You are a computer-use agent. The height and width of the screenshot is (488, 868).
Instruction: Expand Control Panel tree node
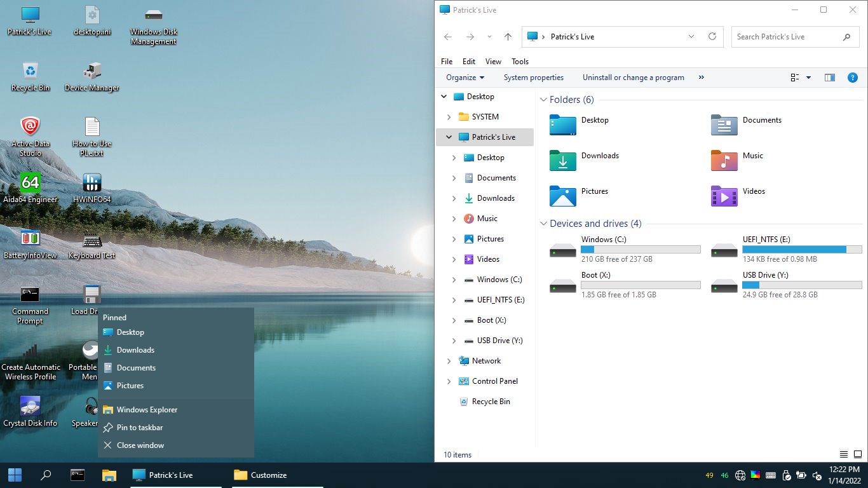[x=449, y=381]
